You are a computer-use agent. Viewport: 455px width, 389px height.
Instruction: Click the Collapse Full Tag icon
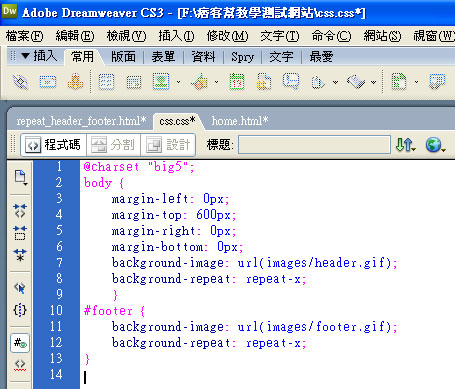tap(20, 211)
